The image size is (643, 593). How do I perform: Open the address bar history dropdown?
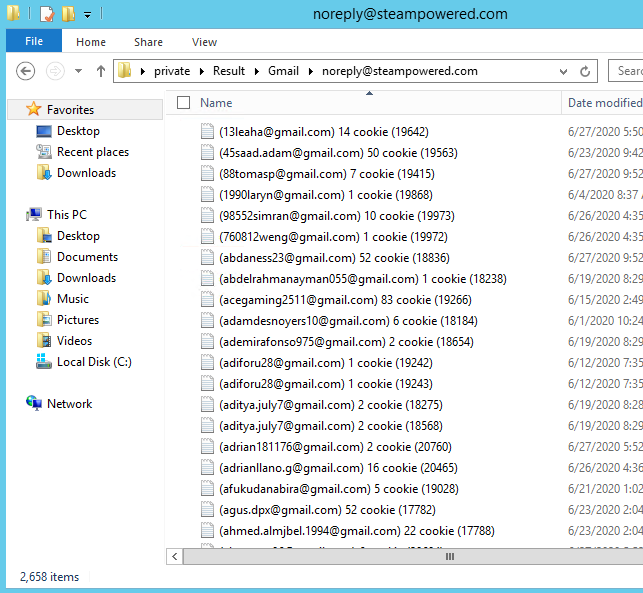click(563, 72)
